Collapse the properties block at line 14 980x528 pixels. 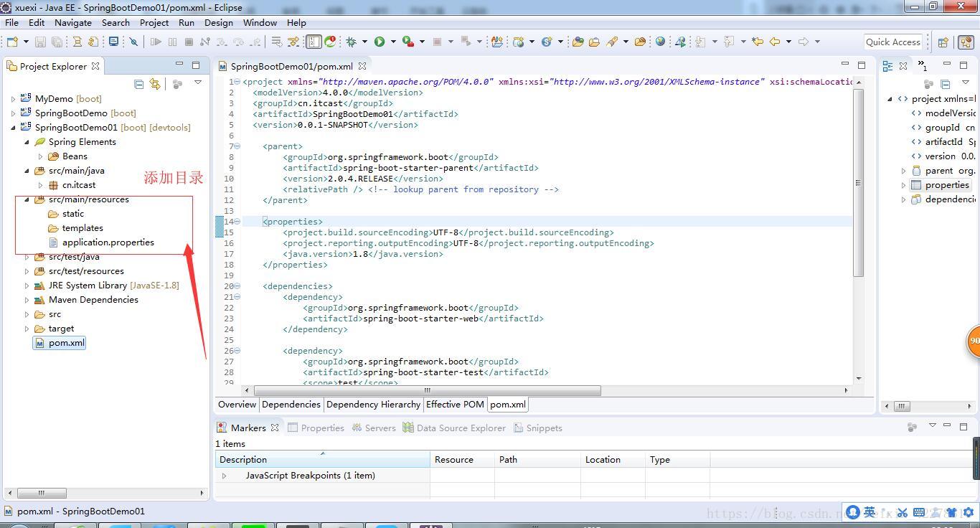pos(237,222)
